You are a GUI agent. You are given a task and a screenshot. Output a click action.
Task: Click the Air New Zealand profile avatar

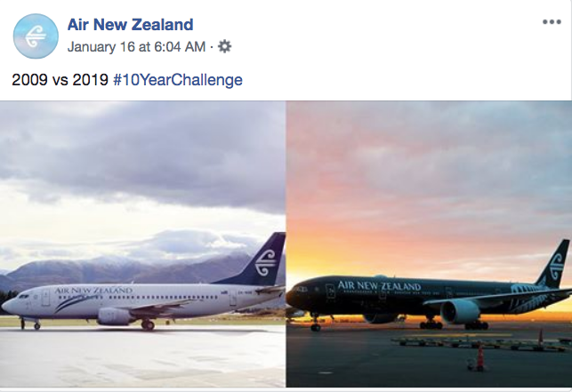(35, 36)
